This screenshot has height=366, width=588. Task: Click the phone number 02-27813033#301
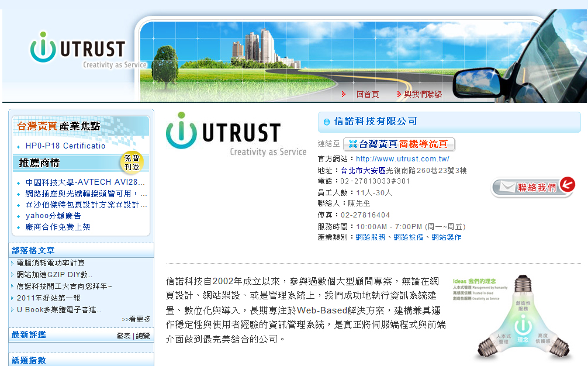point(375,181)
